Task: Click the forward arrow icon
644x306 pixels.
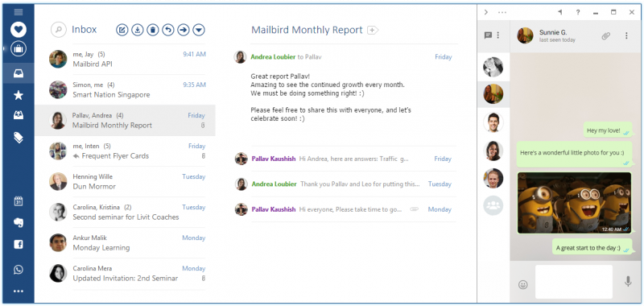Action: click(184, 30)
